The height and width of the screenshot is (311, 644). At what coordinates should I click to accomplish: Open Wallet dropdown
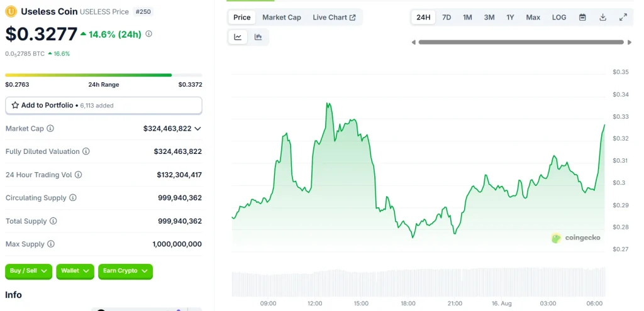75,271
